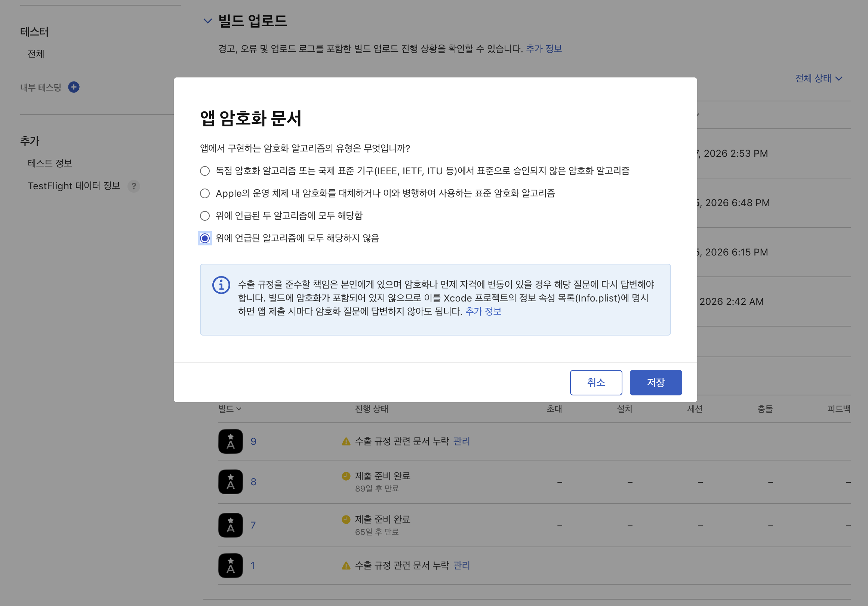Click the app icon for build 9
This screenshot has height=606, width=868.
(x=230, y=441)
